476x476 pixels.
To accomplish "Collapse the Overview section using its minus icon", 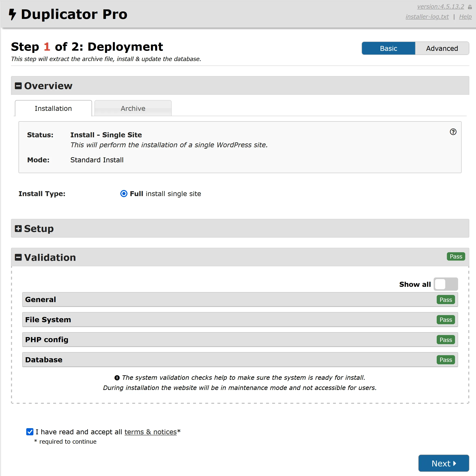I will pos(18,85).
